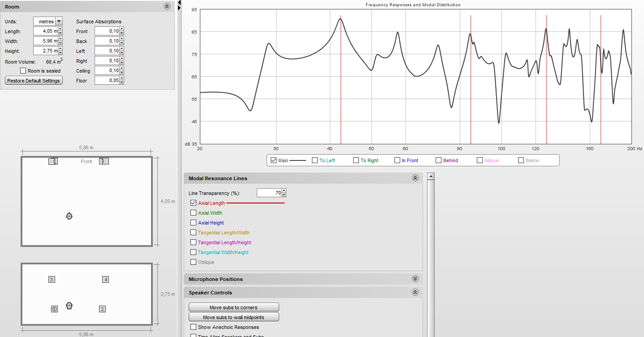Collapse the Modal Resonance Lines section
Viewport: 644px width, 337px height.
tap(415, 178)
